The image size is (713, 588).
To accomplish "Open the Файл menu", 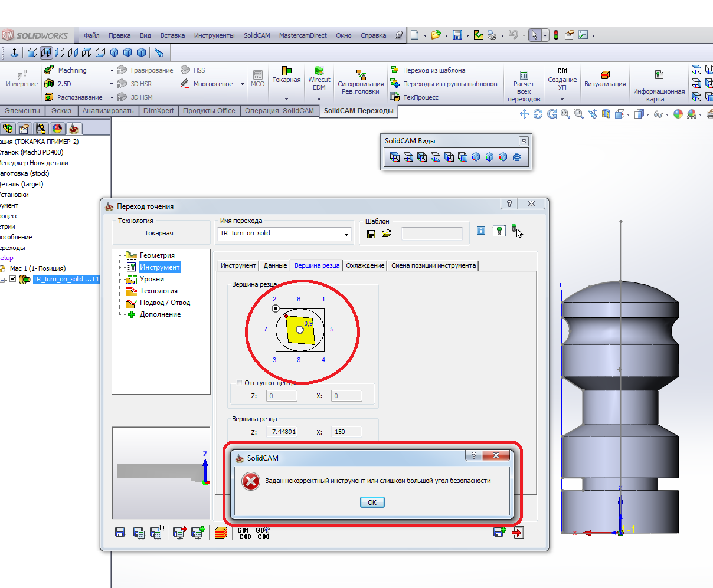I will click(x=91, y=35).
